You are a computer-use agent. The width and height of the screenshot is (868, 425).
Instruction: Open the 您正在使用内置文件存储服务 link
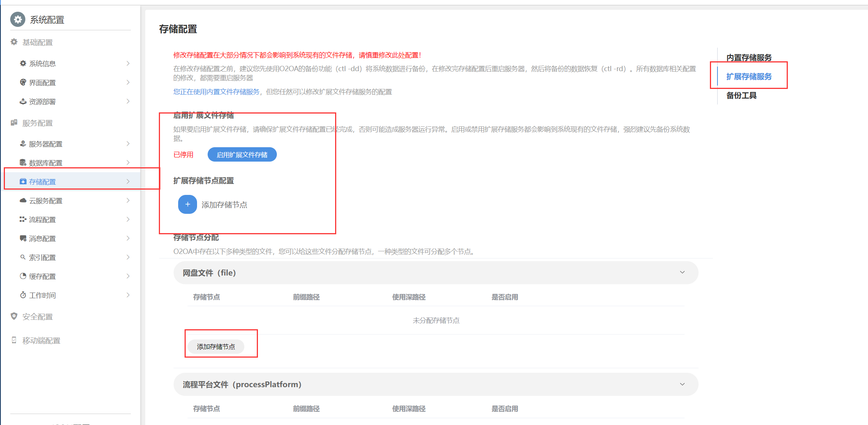(x=216, y=92)
